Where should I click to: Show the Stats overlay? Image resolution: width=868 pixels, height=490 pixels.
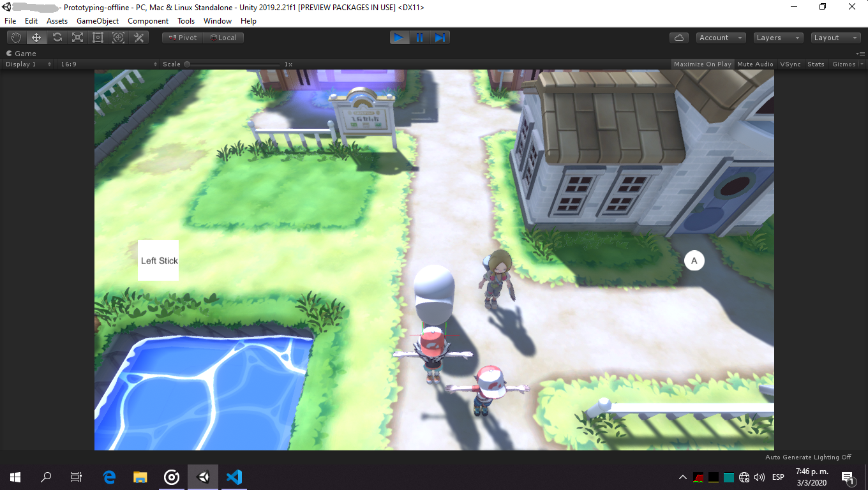(x=816, y=64)
